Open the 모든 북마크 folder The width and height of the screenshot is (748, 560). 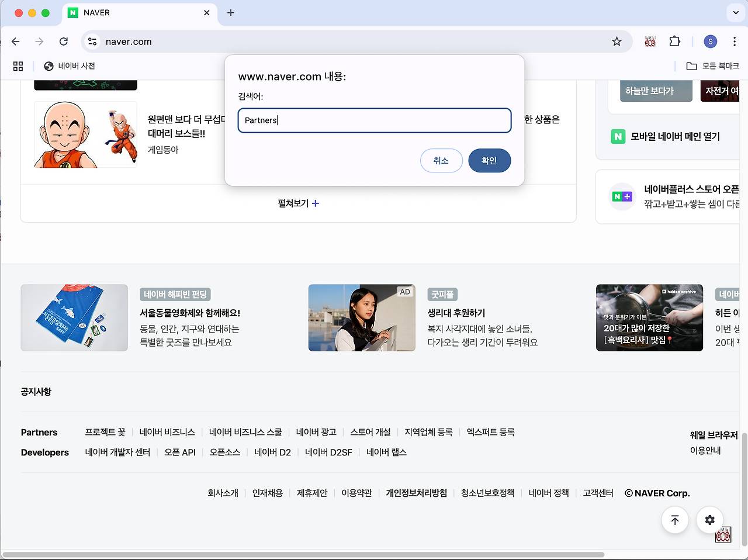[712, 66]
